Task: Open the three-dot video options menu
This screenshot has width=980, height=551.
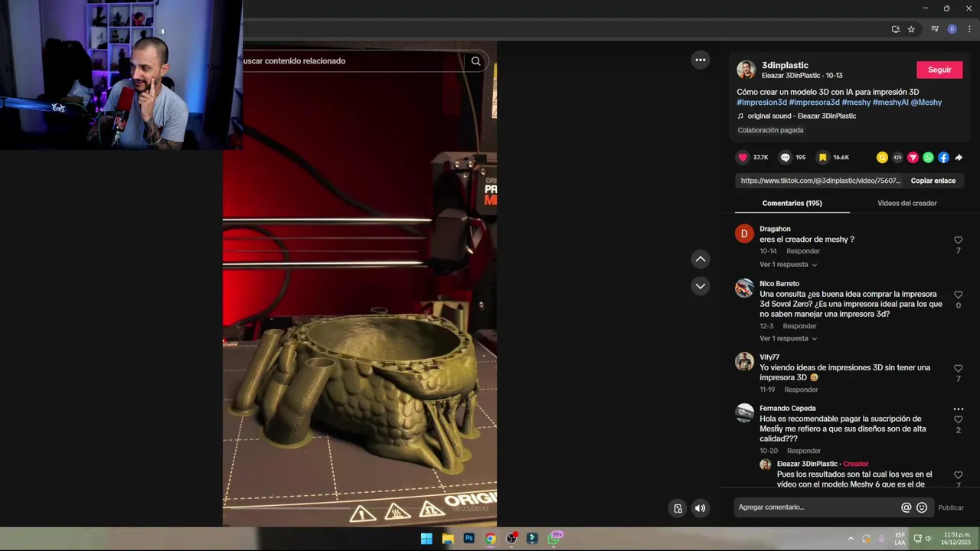Action: click(x=700, y=60)
